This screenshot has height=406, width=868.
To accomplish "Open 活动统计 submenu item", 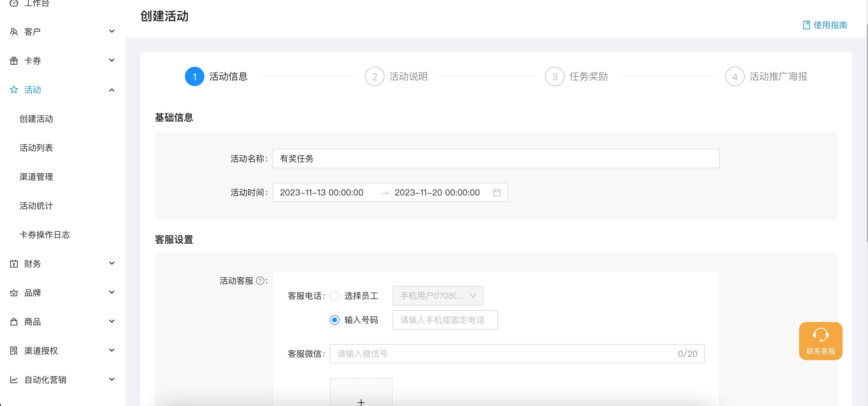I will [x=36, y=205].
